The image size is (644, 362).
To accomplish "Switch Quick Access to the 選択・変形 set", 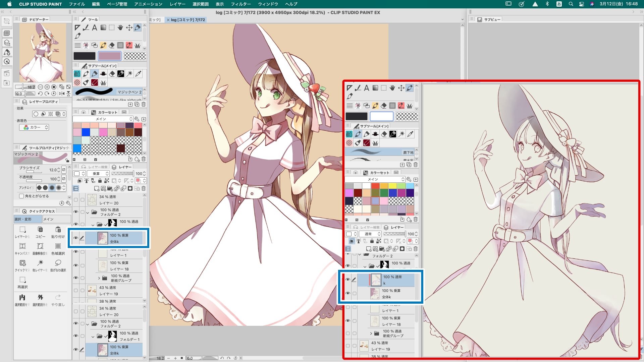I will 28,219.
